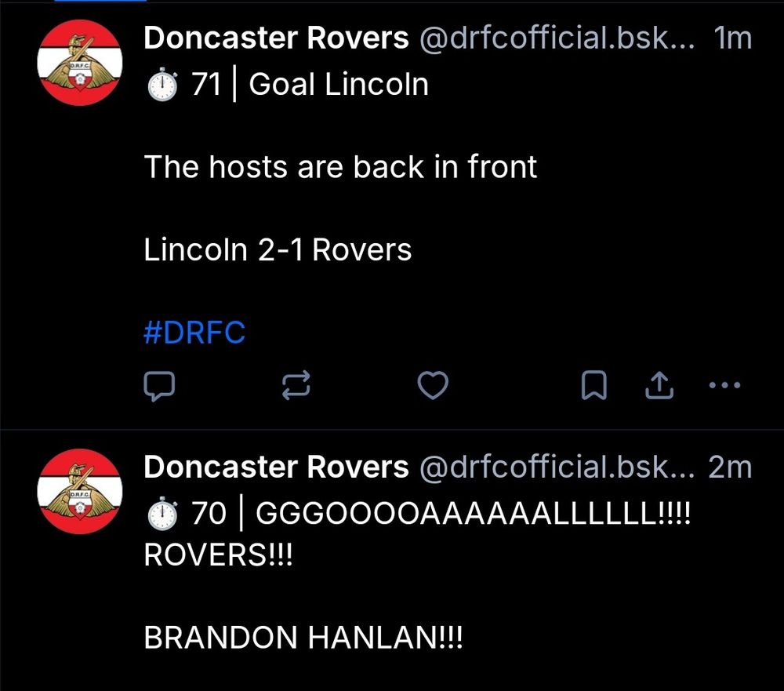Screen dimensions: 784x691
Task: Click the stopwatch emoji in the 71st minute post
Action: tap(161, 82)
